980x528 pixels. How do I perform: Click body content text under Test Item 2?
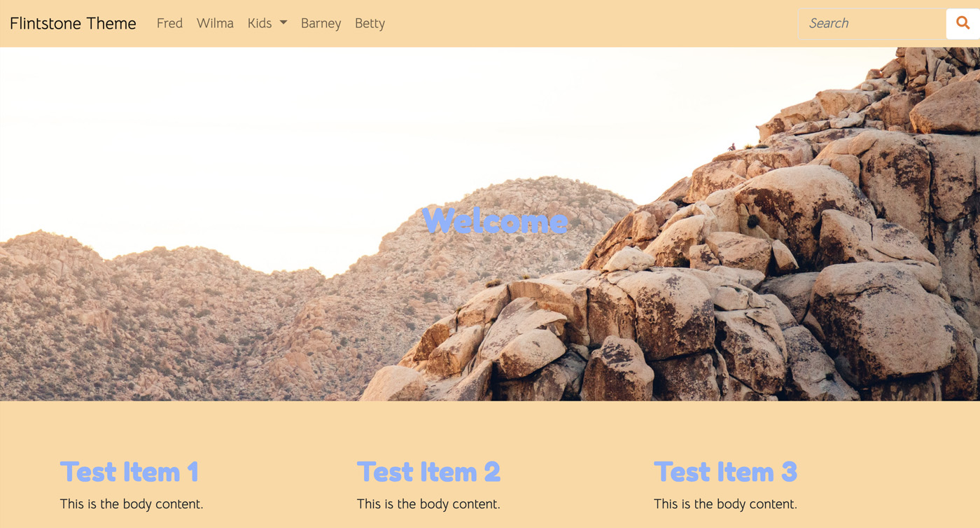click(x=428, y=504)
